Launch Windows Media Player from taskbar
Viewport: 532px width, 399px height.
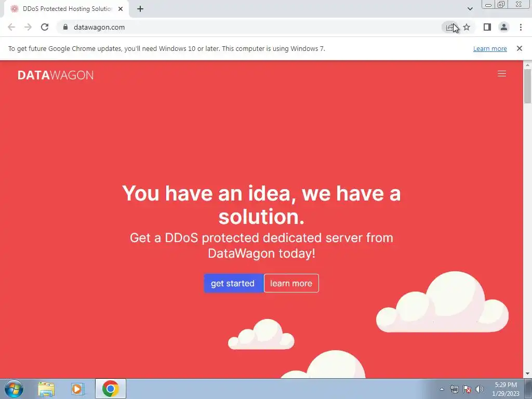click(77, 389)
